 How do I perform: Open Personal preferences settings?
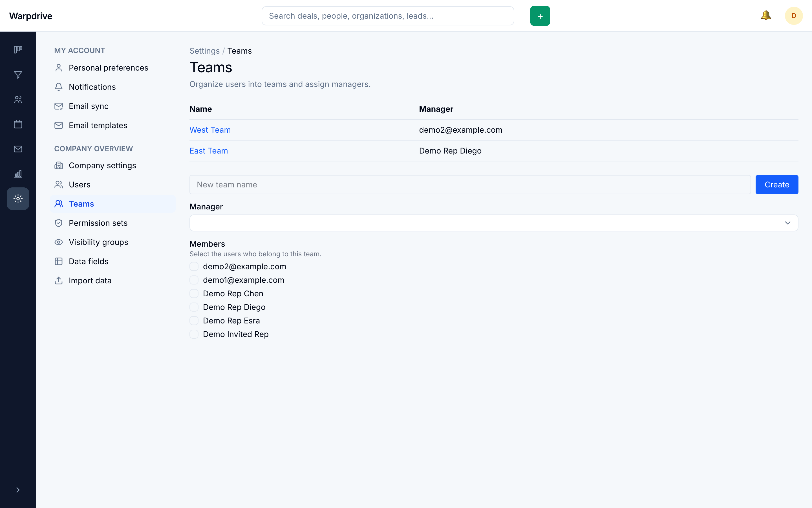click(113, 68)
